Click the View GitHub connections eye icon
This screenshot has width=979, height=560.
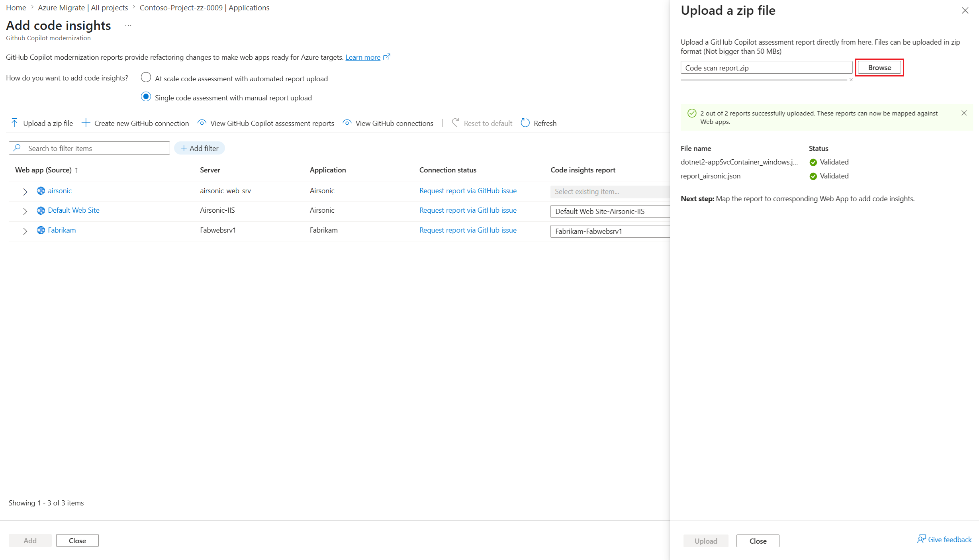click(x=347, y=123)
